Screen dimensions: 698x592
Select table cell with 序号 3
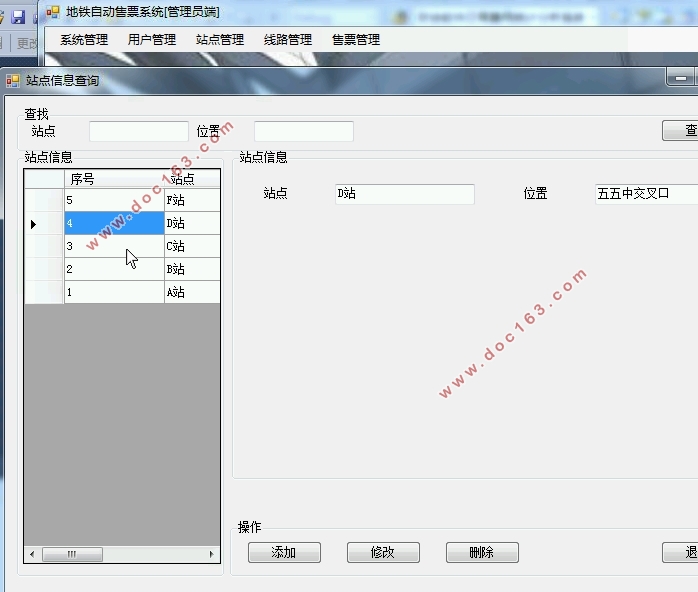coord(114,246)
